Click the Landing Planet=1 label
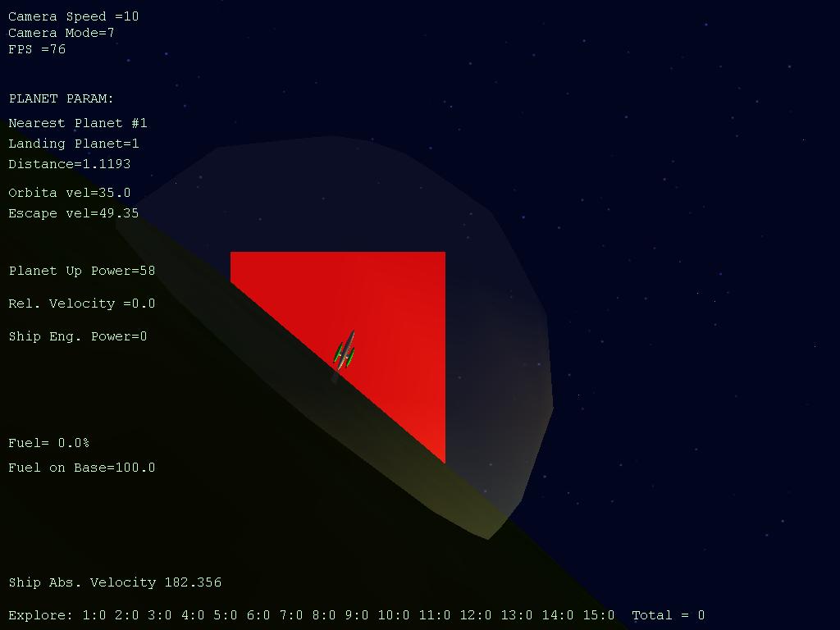The height and width of the screenshot is (630, 840). pyautogui.click(x=74, y=144)
